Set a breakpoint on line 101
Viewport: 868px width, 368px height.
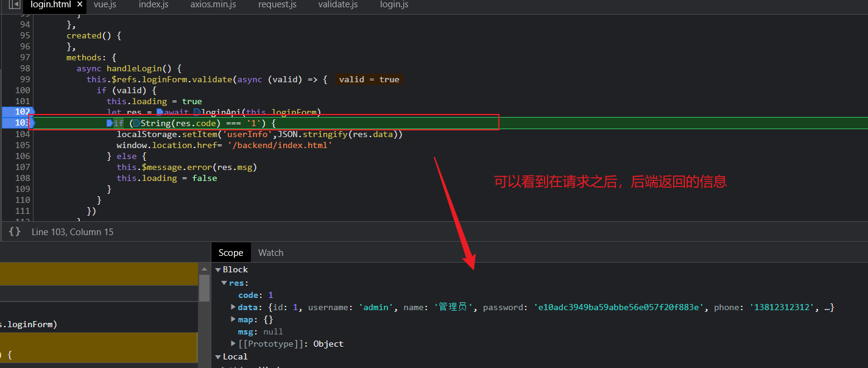coord(22,101)
